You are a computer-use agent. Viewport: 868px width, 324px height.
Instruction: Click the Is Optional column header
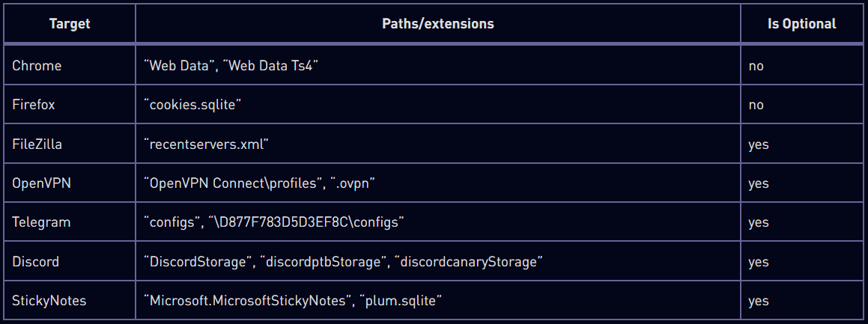click(802, 24)
